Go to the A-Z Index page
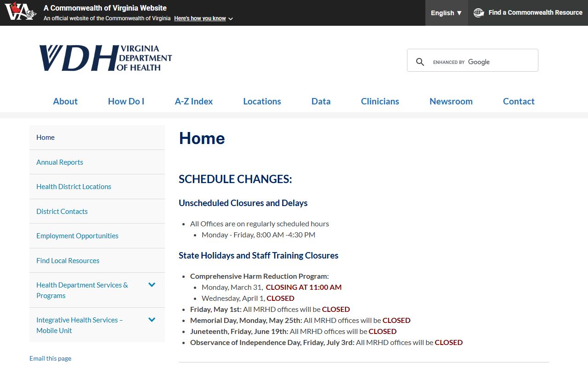This screenshot has height=368, width=588. [x=193, y=101]
